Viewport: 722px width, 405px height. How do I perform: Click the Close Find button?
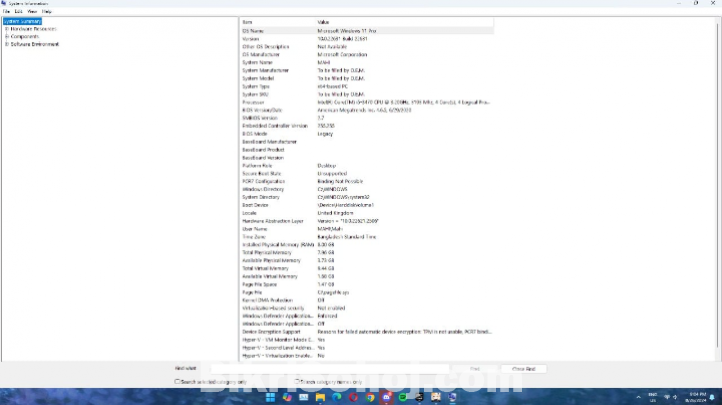pyautogui.click(x=524, y=369)
